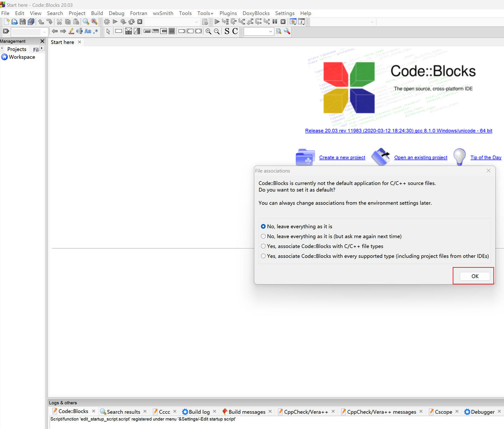Open the Fortran menu
The image size is (504, 429).
click(139, 13)
